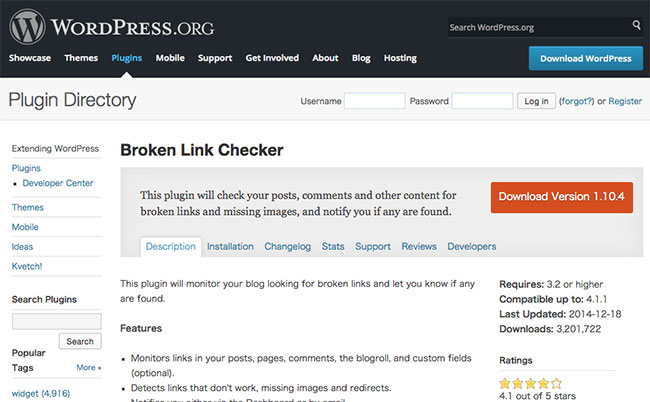The width and height of the screenshot is (650, 402).
Task: Click the WordPress logo icon
Action: pos(27,27)
